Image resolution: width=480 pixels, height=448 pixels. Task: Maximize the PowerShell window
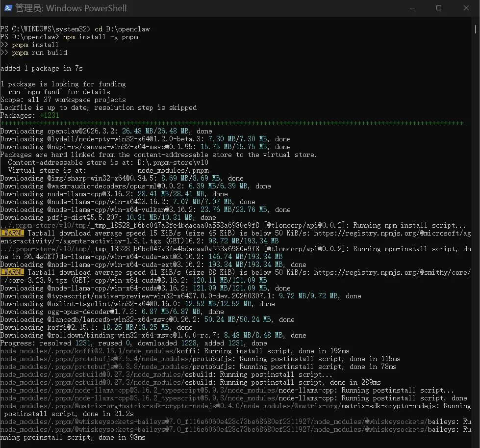pyautogui.click(x=439, y=8)
